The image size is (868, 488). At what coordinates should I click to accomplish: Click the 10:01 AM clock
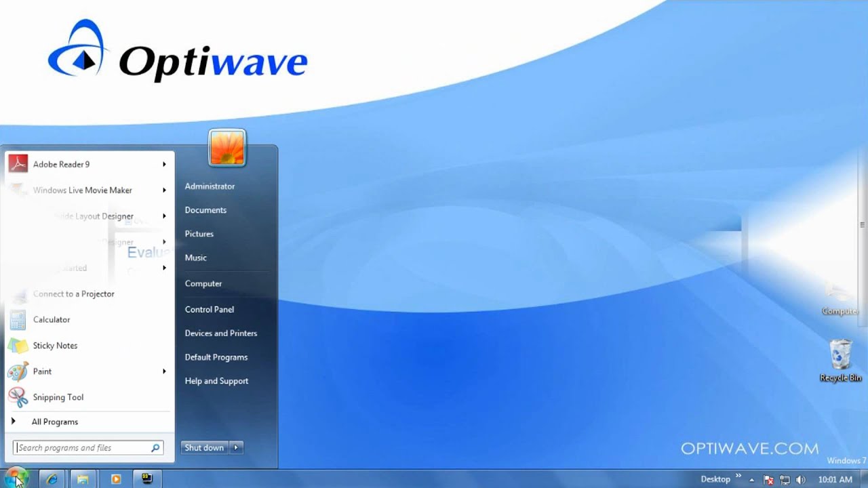(835, 480)
